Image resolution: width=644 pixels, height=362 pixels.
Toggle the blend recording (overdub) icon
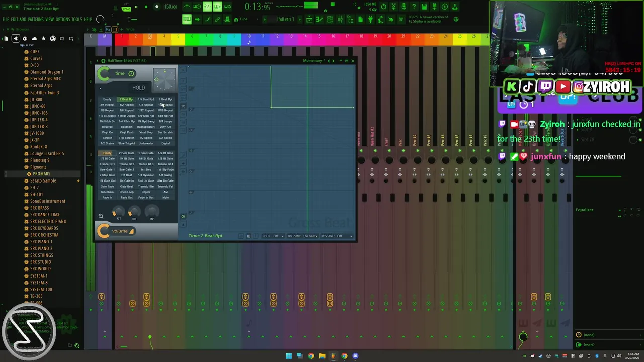pos(217,7)
